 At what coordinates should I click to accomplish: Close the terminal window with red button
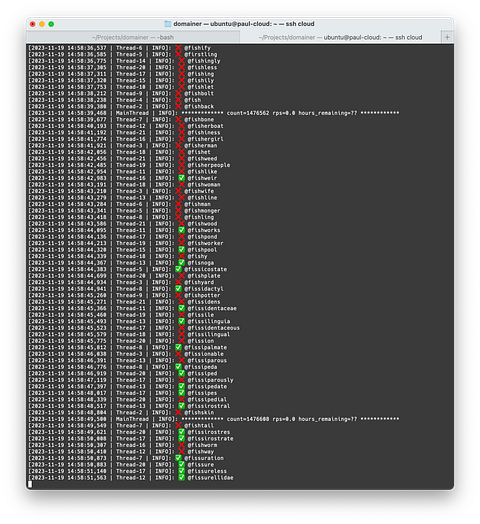click(32, 24)
